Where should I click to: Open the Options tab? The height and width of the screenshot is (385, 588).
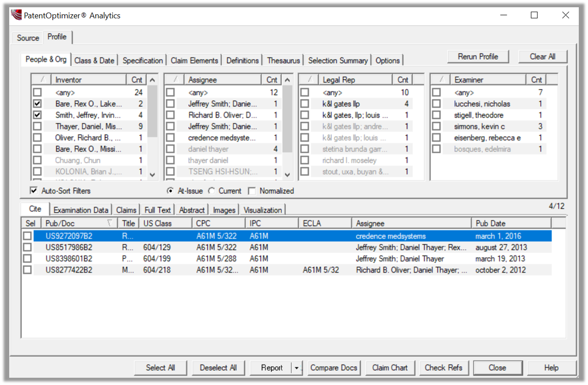pyautogui.click(x=388, y=61)
